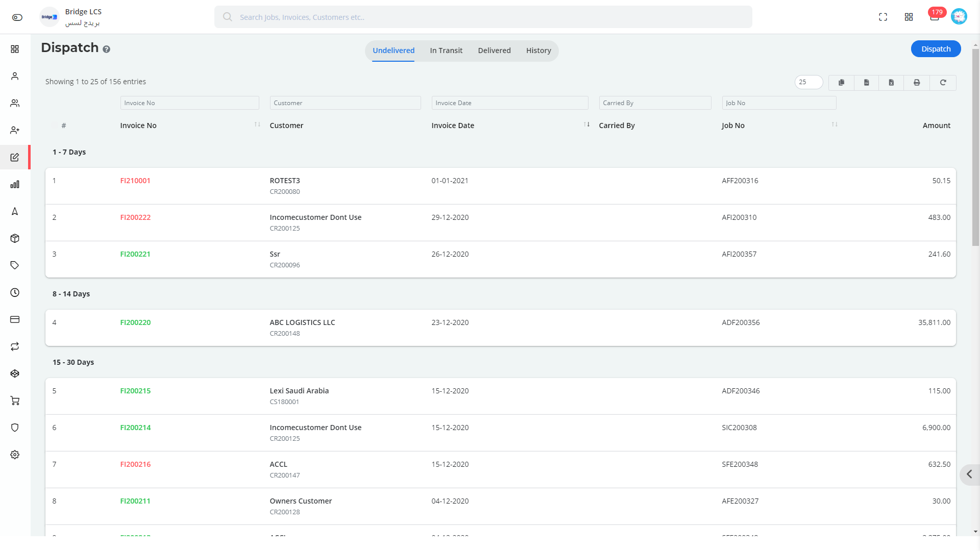Click the export CSV icon
980x551 pixels.
coord(867,82)
